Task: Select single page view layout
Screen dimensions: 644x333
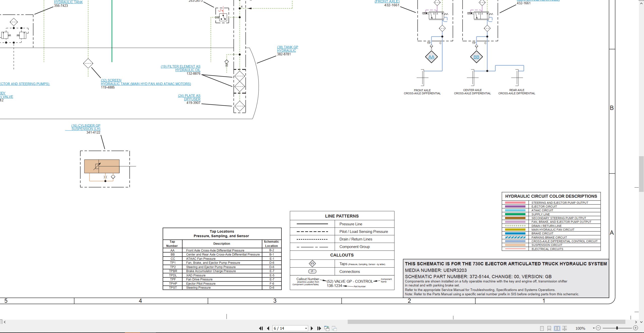Action: point(542,328)
